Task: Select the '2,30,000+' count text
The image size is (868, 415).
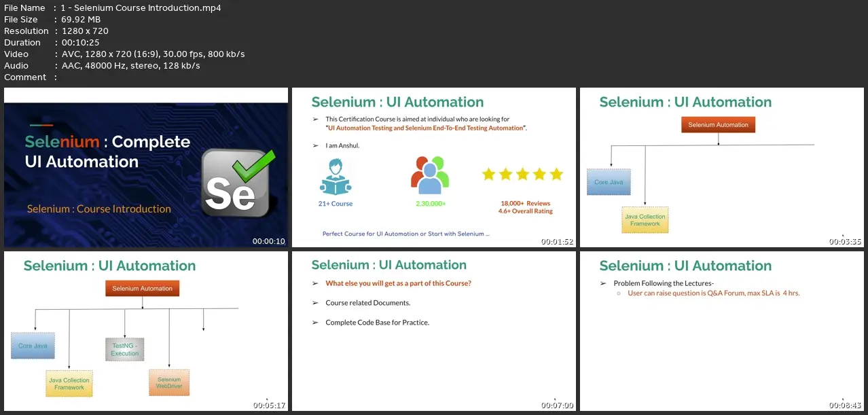Action: [x=430, y=203]
